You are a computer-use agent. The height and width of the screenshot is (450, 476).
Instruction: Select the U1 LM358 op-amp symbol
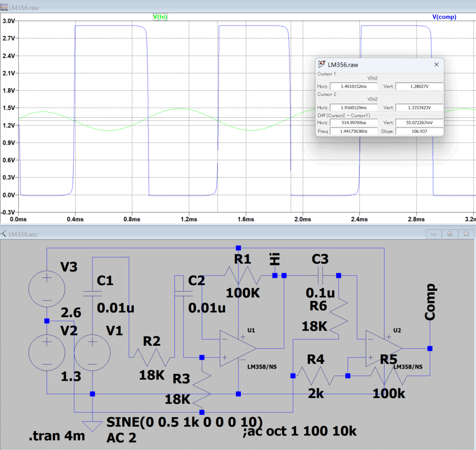(238, 349)
